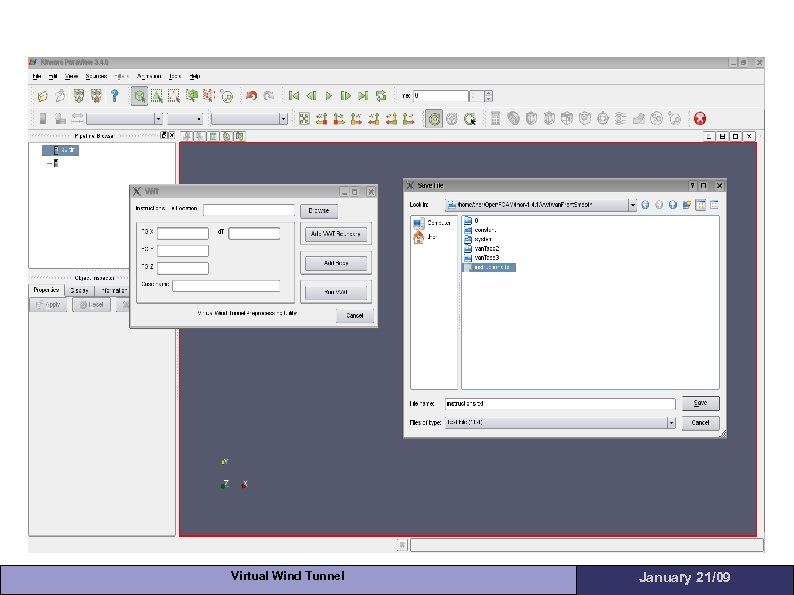Play the animation
The image size is (794, 595).
tap(328, 96)
